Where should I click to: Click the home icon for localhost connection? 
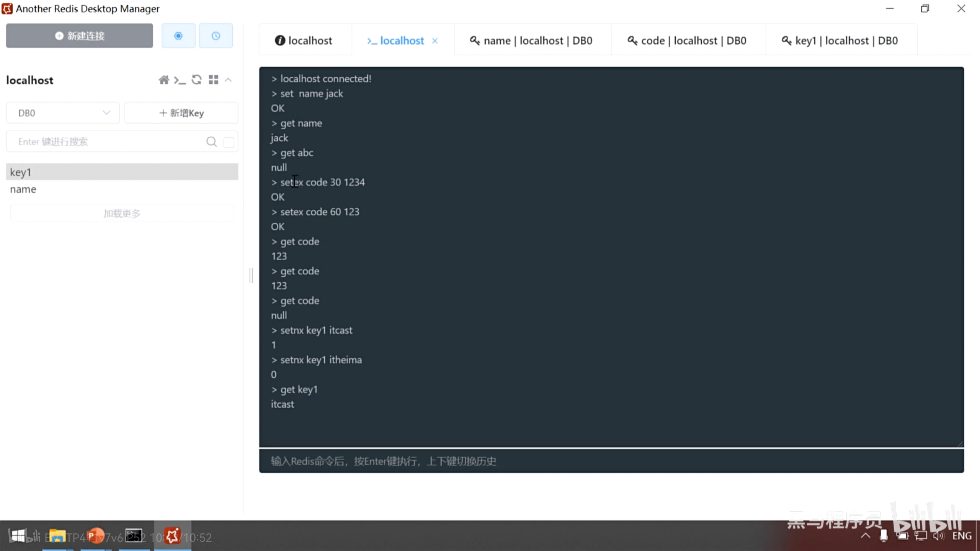(164, 80)
